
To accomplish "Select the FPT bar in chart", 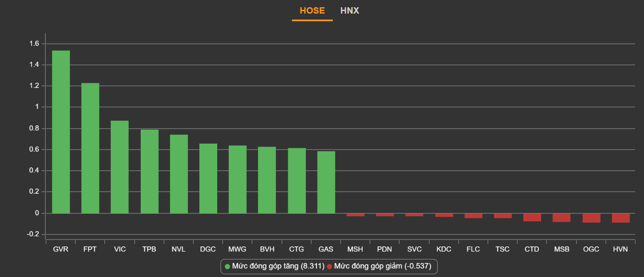I will [x=90, y=148].
